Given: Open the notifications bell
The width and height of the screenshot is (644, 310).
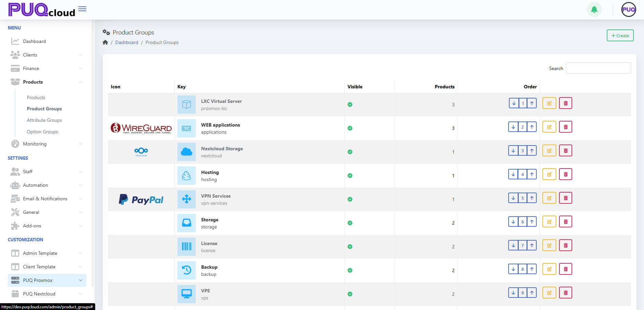Looking at the screenshot, I should point(594,9).
